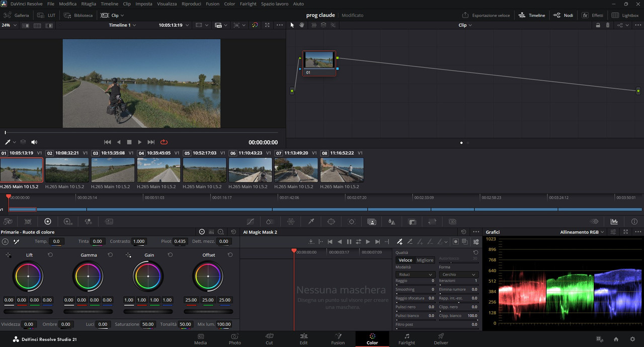Select the arrow pointer tool in node editor
The height and width of the screenshot is (347, 644).
[292, 25]
